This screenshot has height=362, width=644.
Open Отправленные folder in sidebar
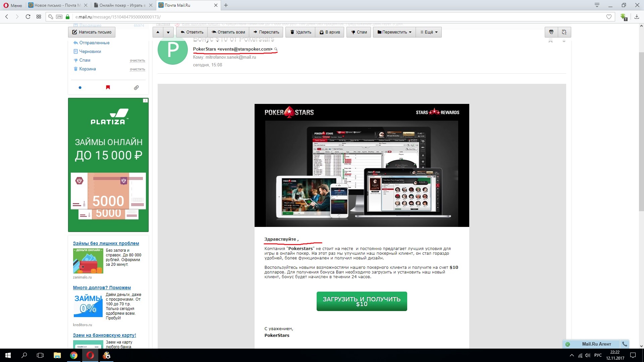[94, 43]
